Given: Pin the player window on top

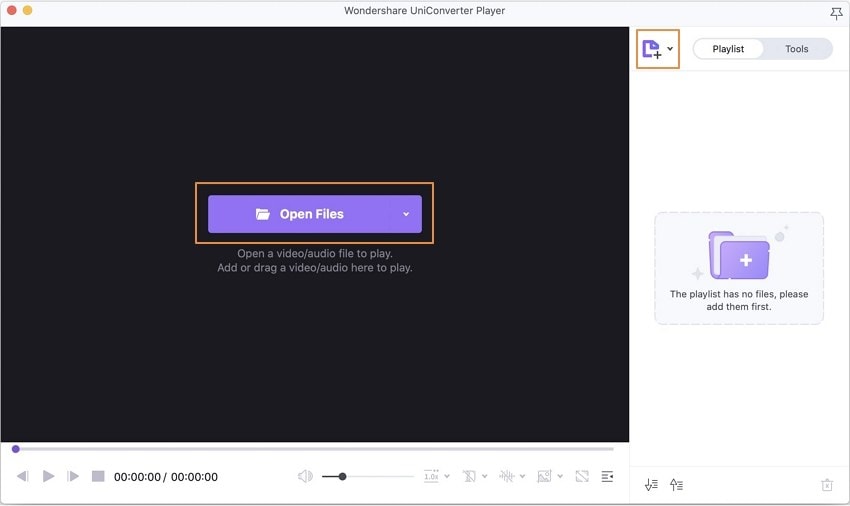Looking at the screenshot, I should pyautogui.click(x=836, y=13).
